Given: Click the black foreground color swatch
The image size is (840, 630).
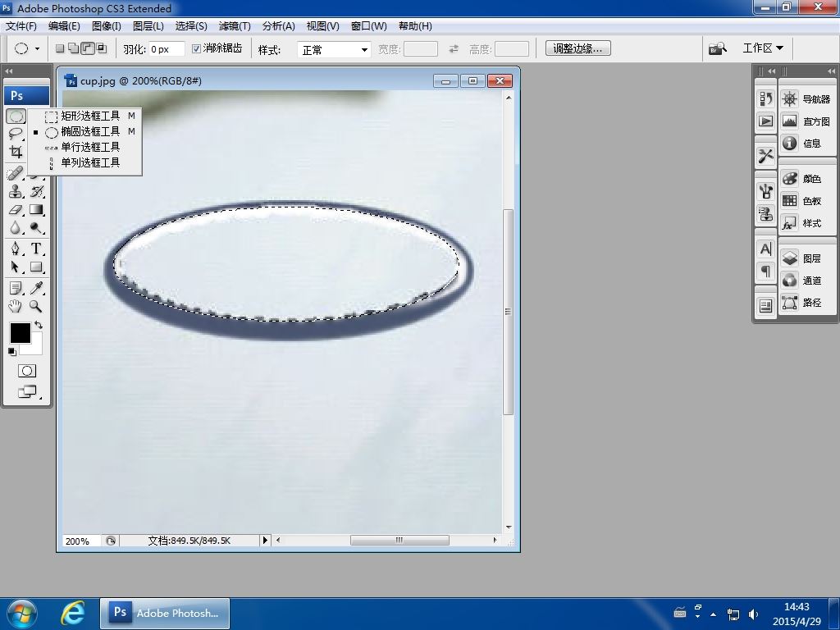Looking at the screenshot, I should point(19,332).
